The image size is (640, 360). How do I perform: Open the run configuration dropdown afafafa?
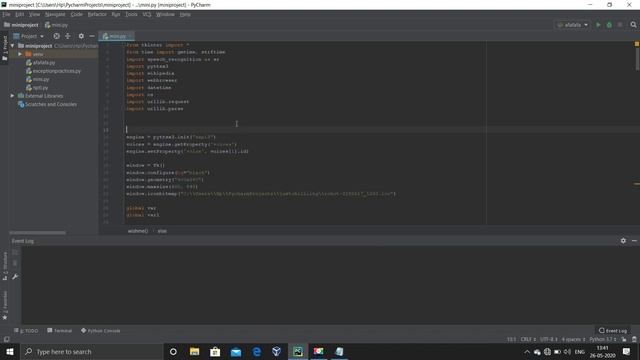click(572, 25)
